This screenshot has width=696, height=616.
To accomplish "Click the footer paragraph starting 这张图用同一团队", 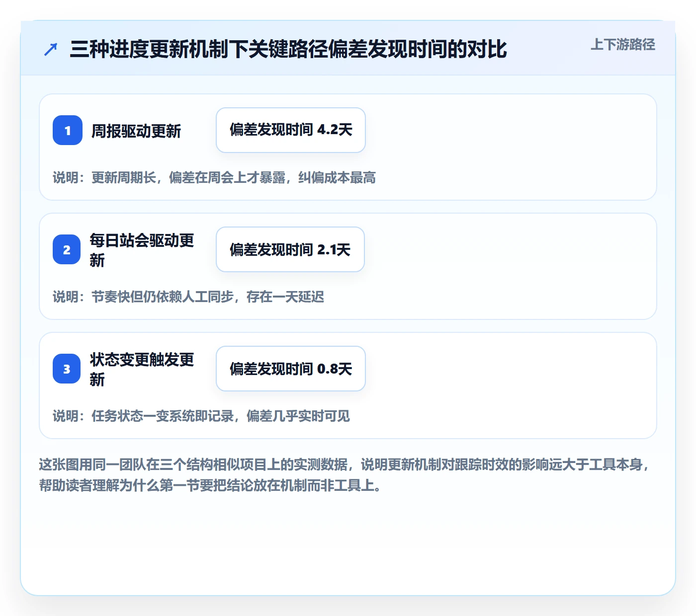I will pos(345,475).
